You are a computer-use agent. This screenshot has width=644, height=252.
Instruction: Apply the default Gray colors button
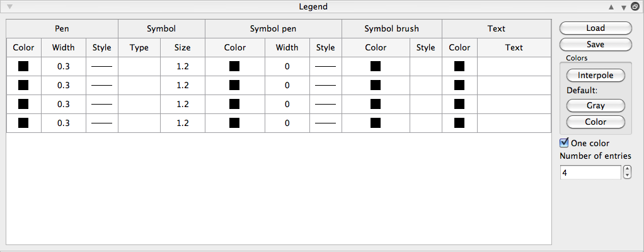click(x=595, y=106)
